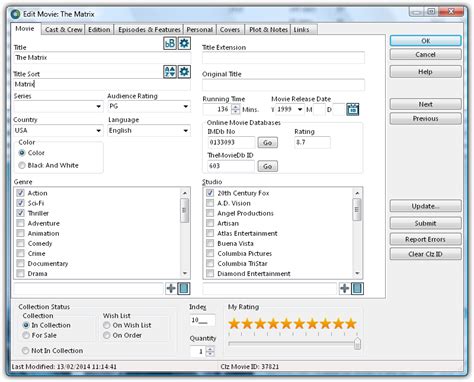Click the Original Title input field
The width and height of the screenshot is (474, 382).
pyautogui.click(x=283, y=85)
